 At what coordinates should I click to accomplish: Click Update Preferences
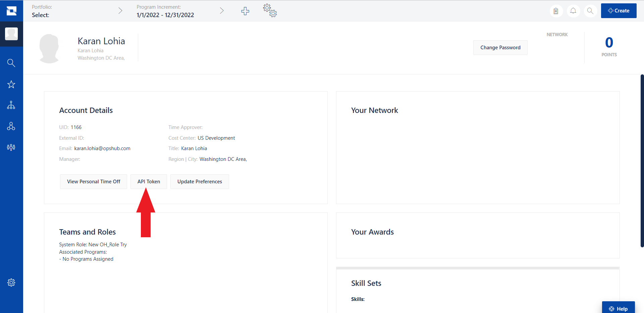pyautogui.click(x=200, y=182)
